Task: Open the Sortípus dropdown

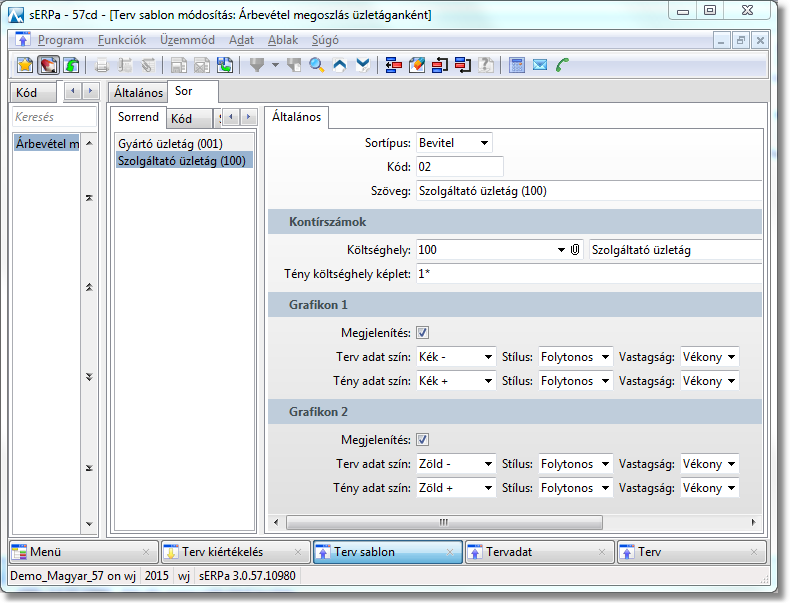Action: pyautogui.click(x=455, y=143)
